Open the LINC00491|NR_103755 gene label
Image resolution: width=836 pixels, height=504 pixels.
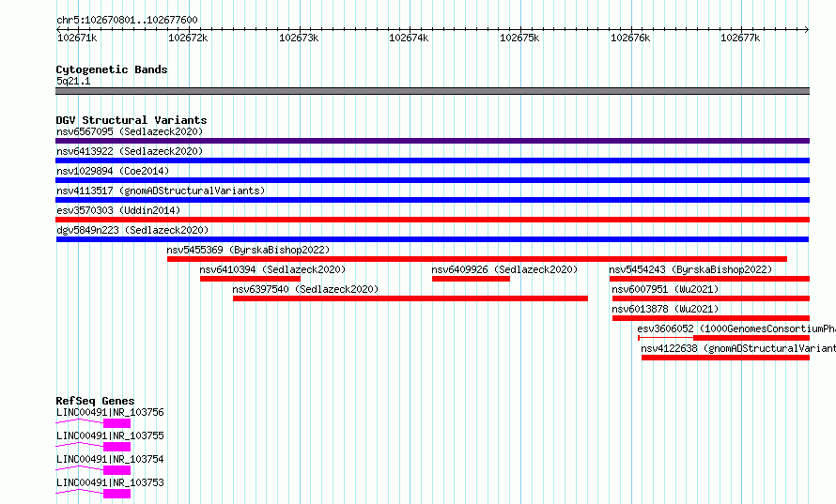[x=110, y=435]
